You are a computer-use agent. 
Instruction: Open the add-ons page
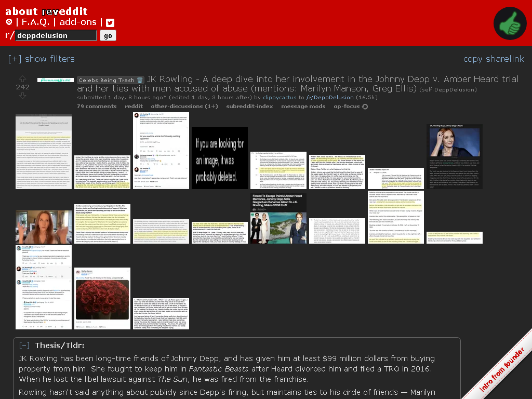coord(78,22)
